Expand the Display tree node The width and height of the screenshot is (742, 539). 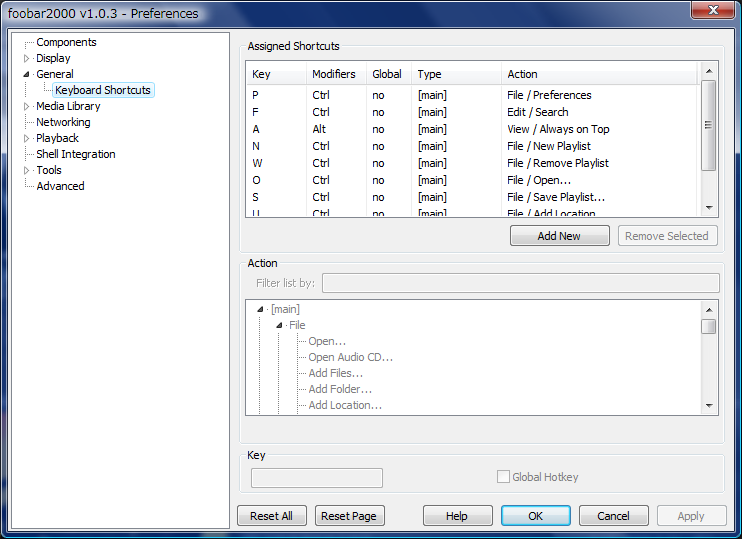[26, 58]
